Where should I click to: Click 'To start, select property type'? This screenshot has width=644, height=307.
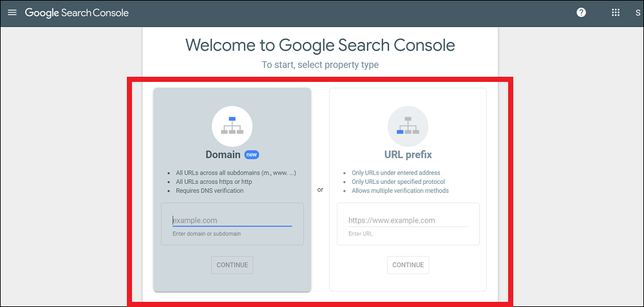pyautogui.click(x=320, y=64)
